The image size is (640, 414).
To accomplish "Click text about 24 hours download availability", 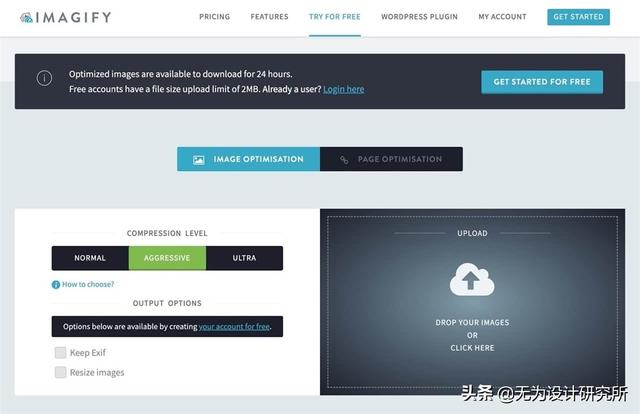I will click(180, 74).
